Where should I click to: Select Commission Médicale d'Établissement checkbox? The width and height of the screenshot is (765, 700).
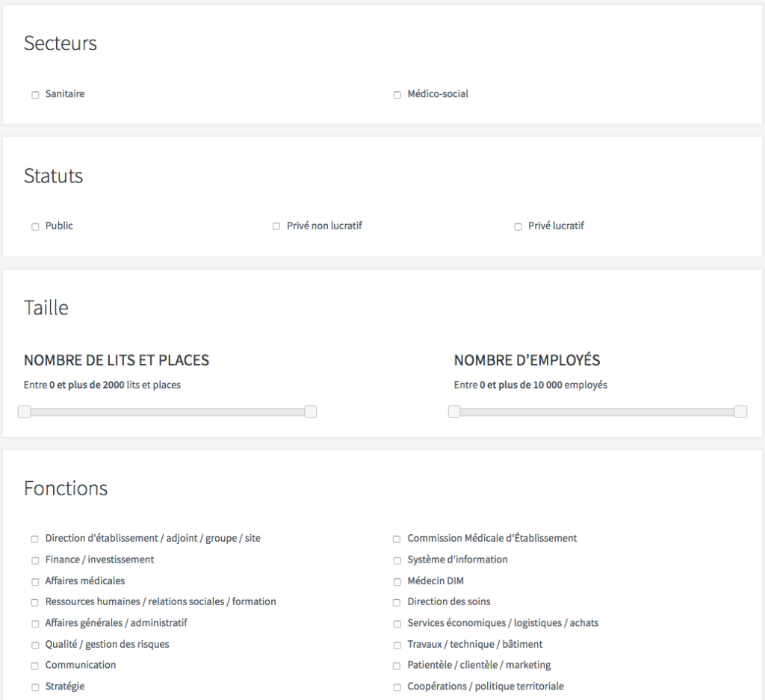tap(397, 539)
